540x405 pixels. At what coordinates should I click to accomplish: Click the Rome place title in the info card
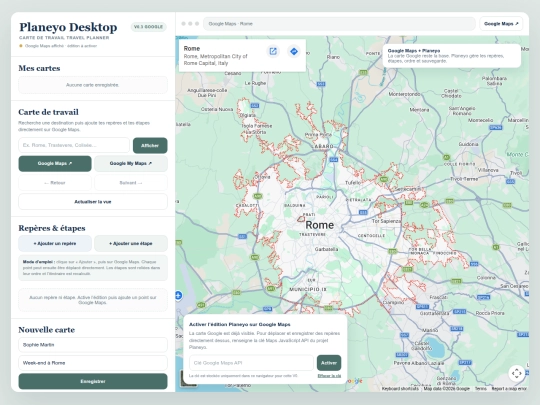coord(192,49)
